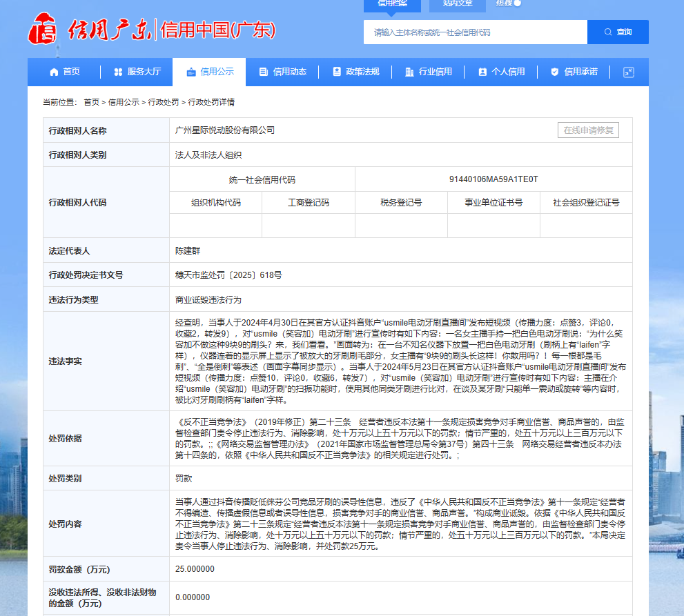Select company name 广州星际悦动股份有限公司
The height and width of the screenshot is (616, 684).
[225, 130]
